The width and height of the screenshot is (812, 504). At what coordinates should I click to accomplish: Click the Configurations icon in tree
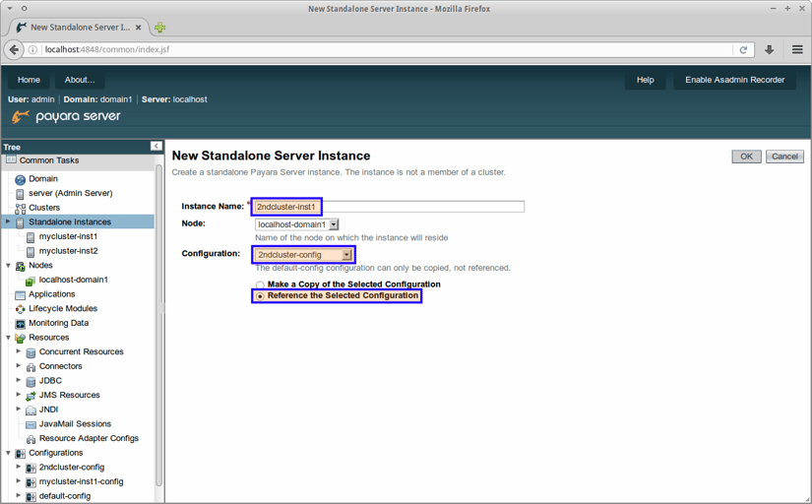(21, 454)
